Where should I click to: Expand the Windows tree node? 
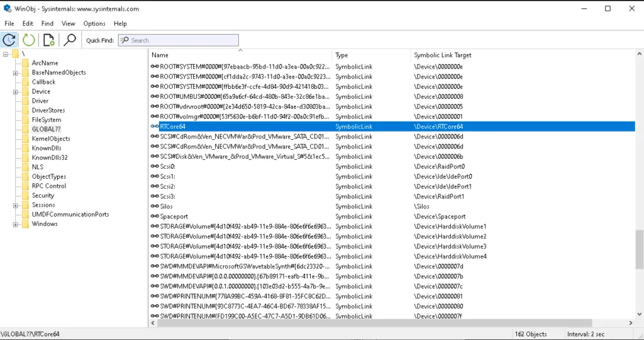click(16, 224)
